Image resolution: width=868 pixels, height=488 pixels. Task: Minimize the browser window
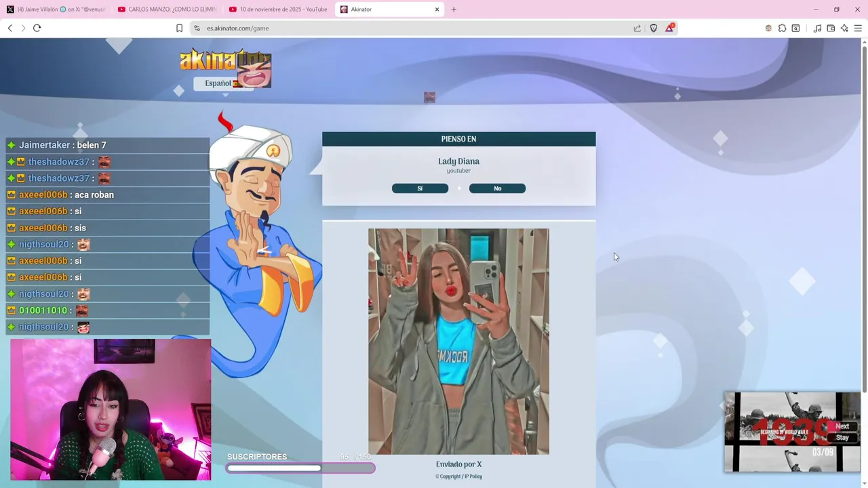[x=816, y=9]
